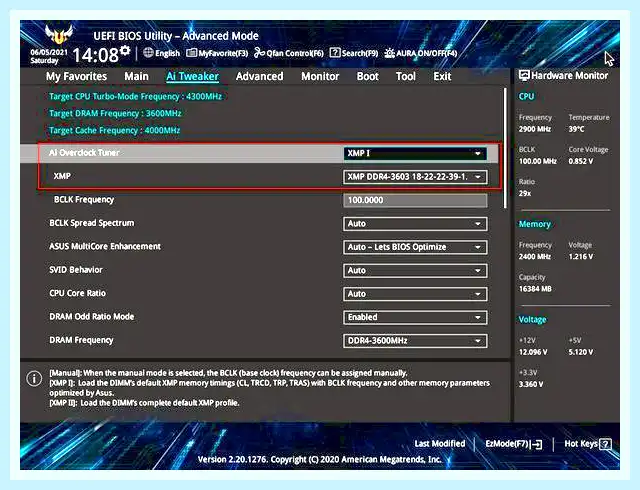Viewport: 640px width, 490px height.
Task: Click the English language globe icon
Action: [x=148, y=53]
